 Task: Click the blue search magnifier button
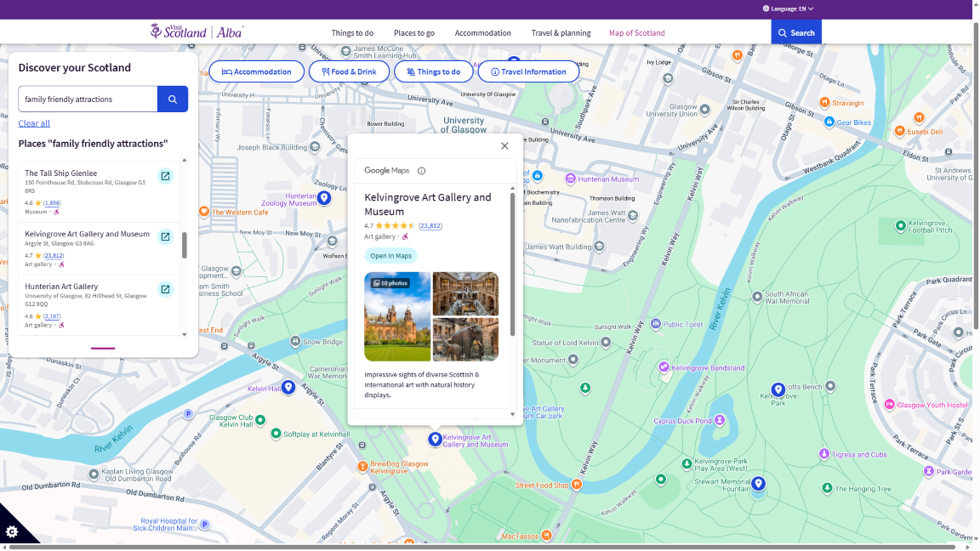(172, 99)
